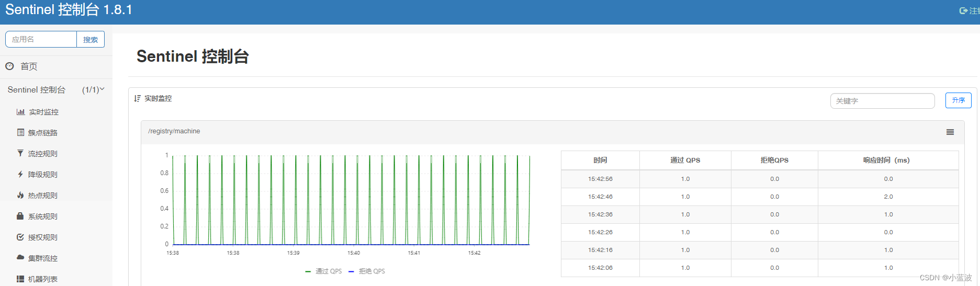Click the 搜索 button next to app name field
The height and width of the screenshot is (286, 980).
pyautogui.click(x=91, y=39)
